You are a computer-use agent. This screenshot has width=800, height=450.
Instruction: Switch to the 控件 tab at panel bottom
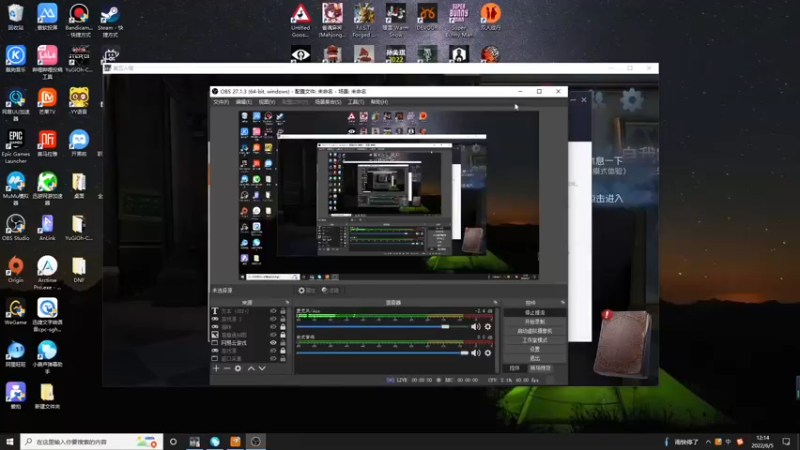pyautogui.click(x=514, y=368)
